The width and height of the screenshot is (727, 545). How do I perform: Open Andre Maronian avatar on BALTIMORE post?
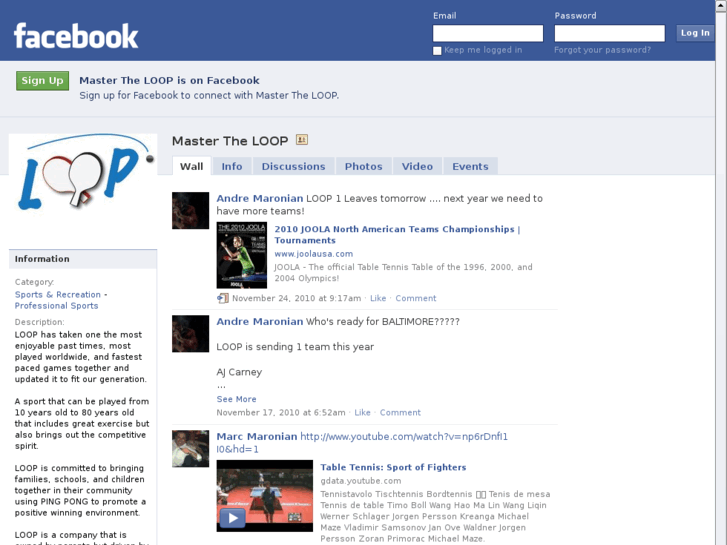[x=191, y=334]
